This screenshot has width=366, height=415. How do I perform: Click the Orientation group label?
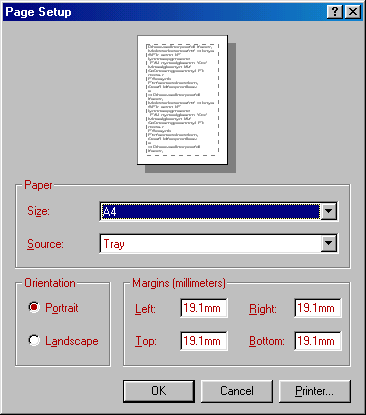click(x=50, y=283)
